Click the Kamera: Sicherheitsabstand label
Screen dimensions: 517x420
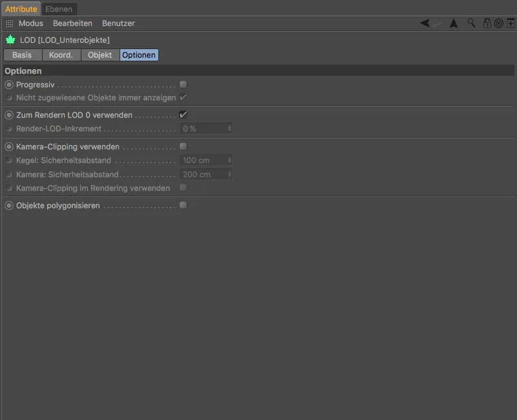pos(68,174)
